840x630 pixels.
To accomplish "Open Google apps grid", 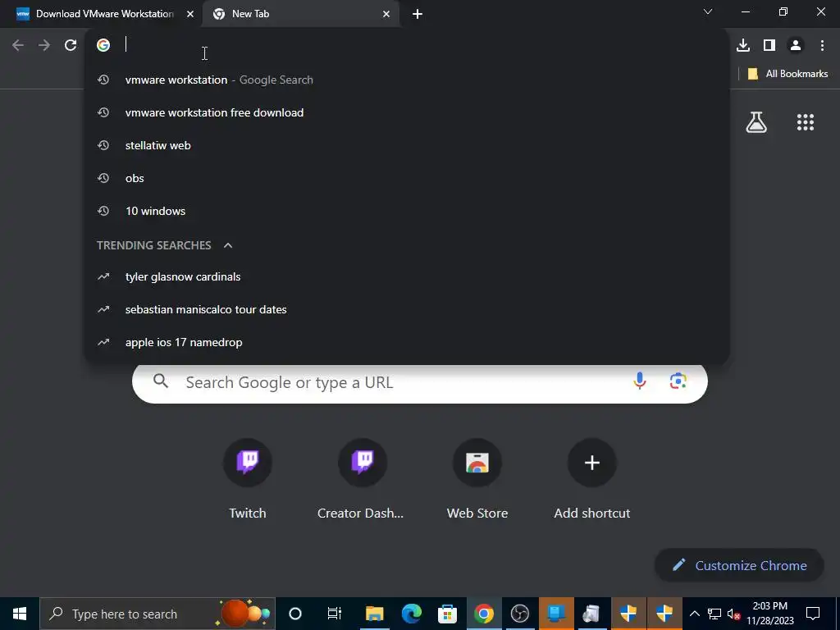I will 806,122.
